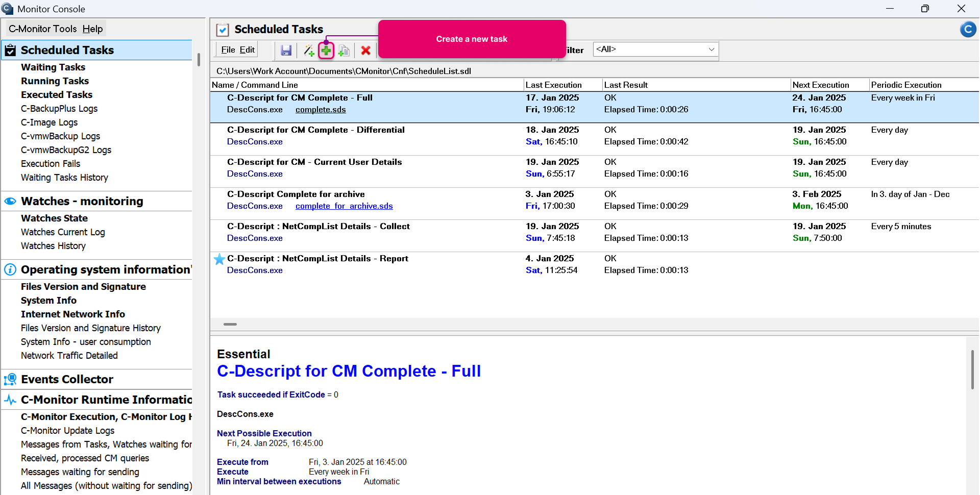Open the Help menu

point(92,29)
